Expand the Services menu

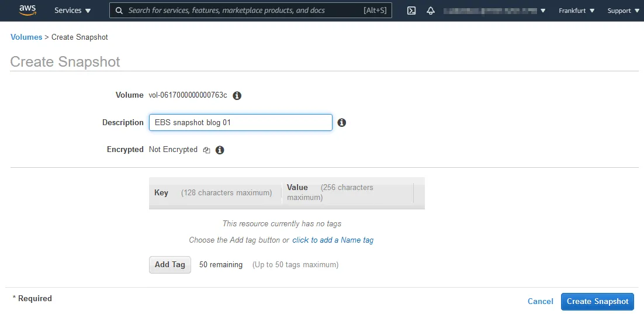pyautogui.click(x=72, y=11)
